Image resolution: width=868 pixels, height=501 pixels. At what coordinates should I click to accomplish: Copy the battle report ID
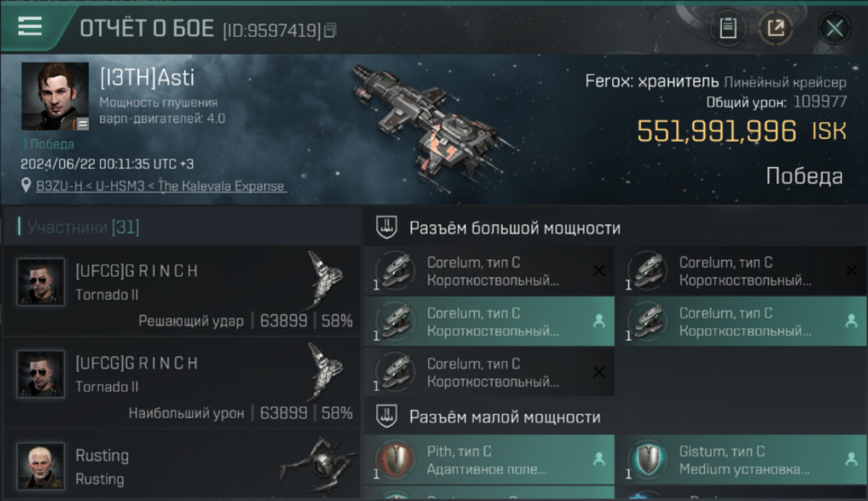(330, 31)
